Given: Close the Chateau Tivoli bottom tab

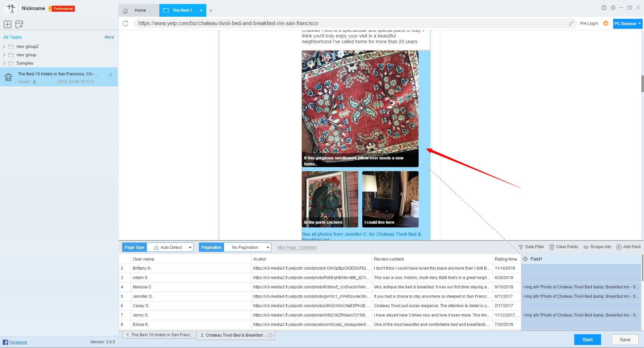Looking at the screenshot, I should click(x=270, y=335).
